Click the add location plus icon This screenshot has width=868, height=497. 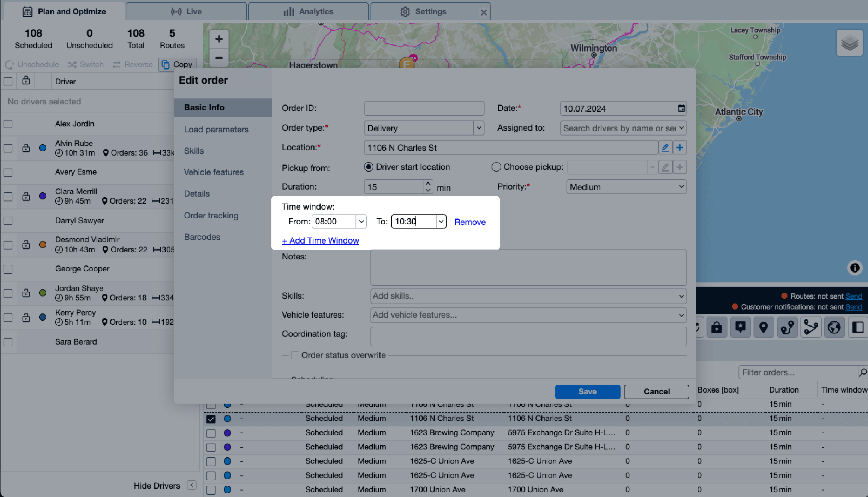coord(680,148)
